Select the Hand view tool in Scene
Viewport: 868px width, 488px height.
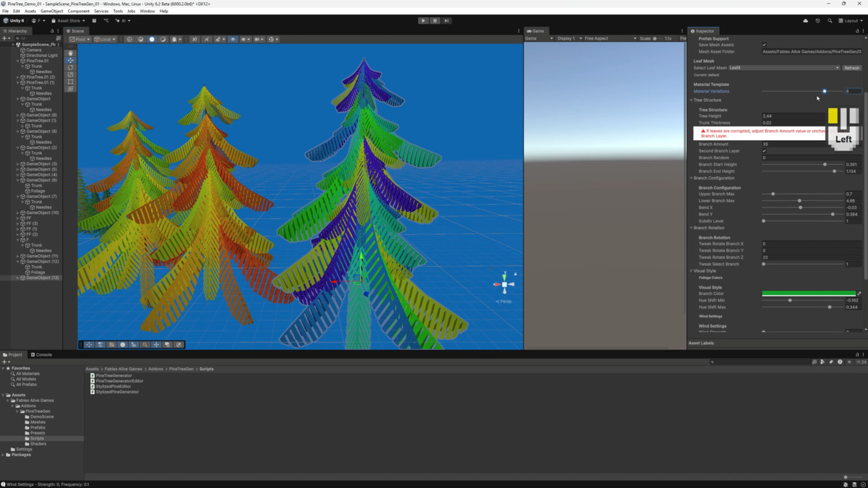point(70,53)
